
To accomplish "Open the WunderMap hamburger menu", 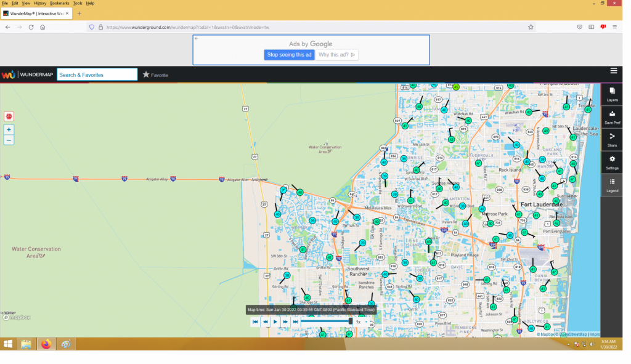I will coord(614,71).
